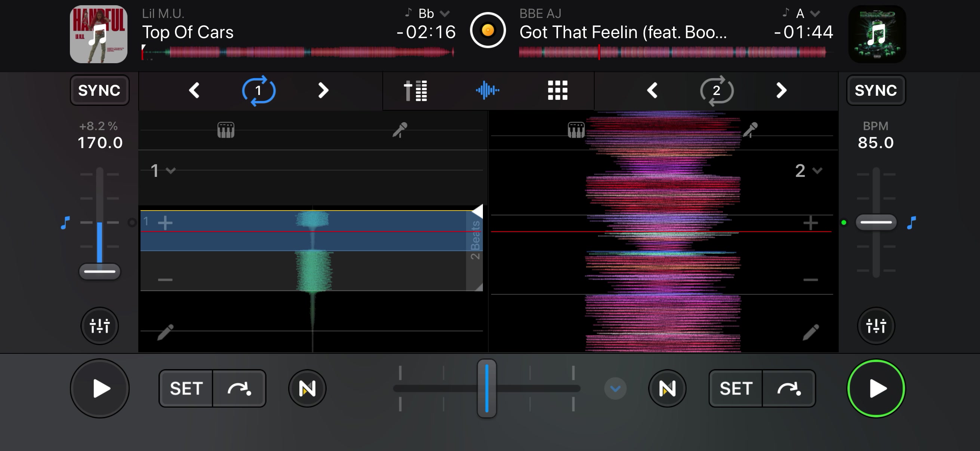
Task: Tap the Neural Mix N button for deck 2
Action: [x=667, y=389]
